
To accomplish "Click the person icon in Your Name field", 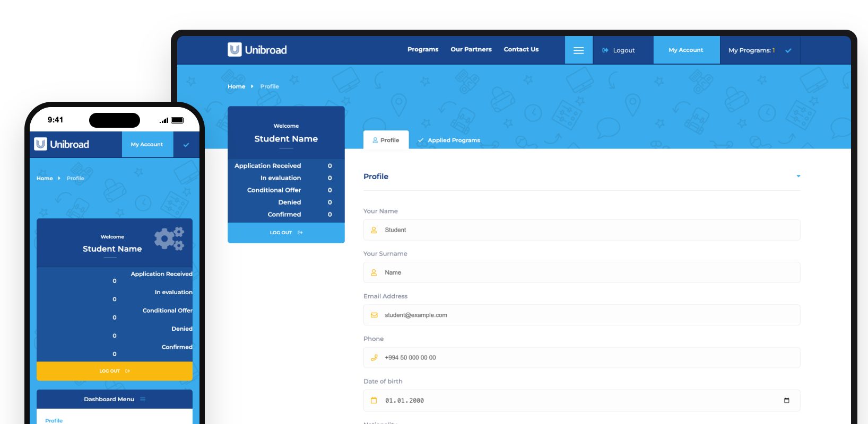I will pyautogui.click(x=374, y=230).
